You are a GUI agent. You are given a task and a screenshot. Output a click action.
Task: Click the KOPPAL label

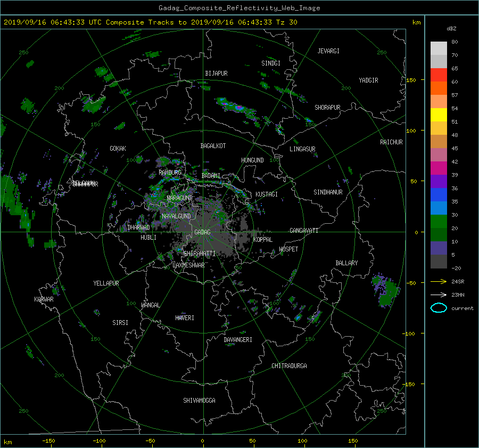pos(263,240)
